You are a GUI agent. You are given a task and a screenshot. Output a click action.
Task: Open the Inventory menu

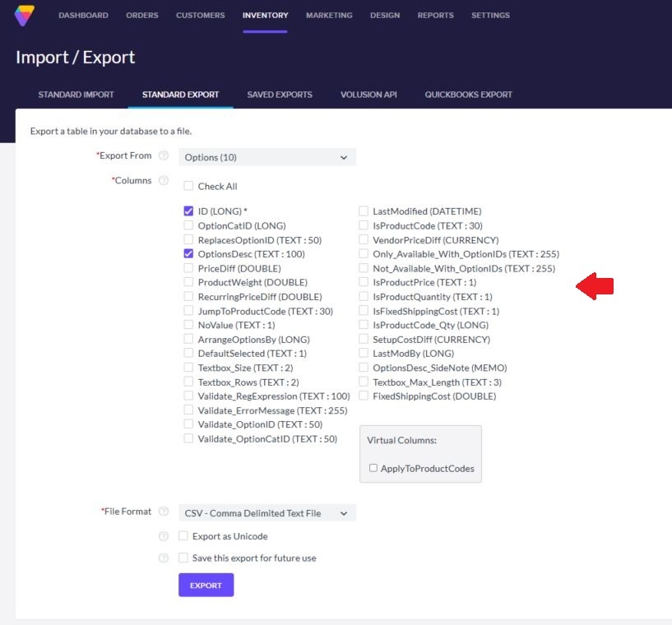[x=265, y=16]
